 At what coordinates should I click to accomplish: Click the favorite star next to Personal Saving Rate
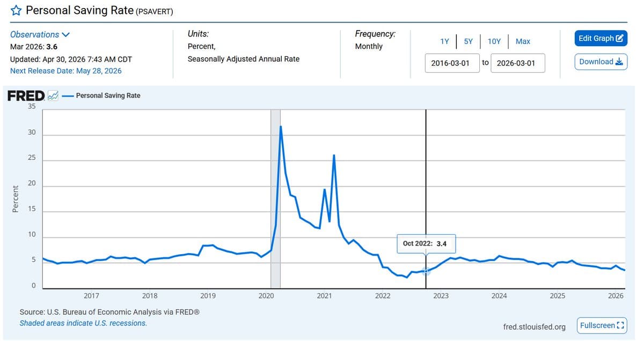(x=16, y=10)
